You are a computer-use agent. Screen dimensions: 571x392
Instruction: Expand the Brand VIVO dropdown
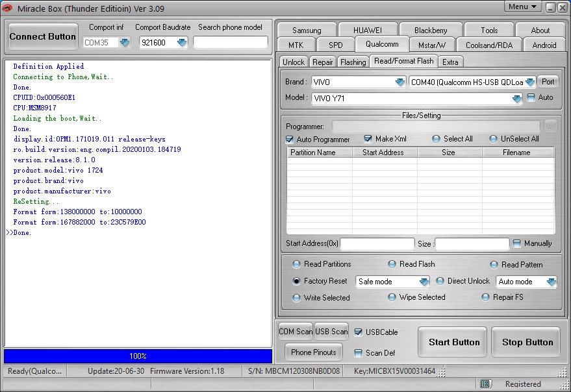pyautogui.click(x=400, y=82)
